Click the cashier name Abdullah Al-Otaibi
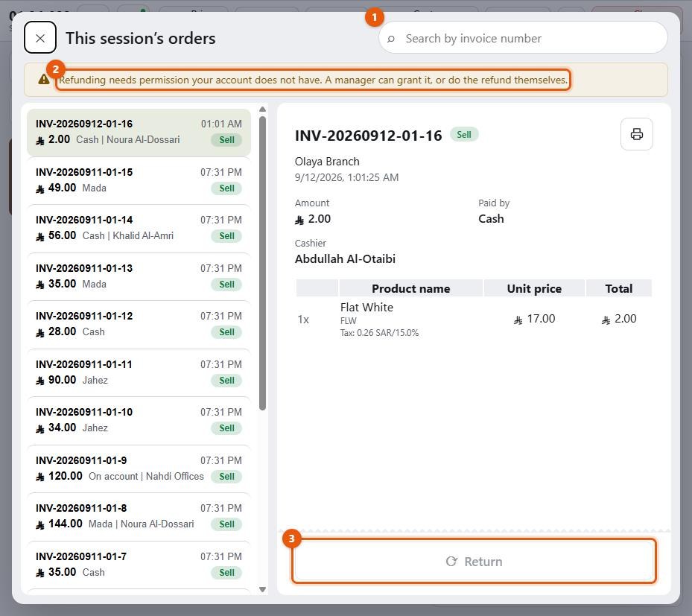The image size is (692, 616). 345,258
